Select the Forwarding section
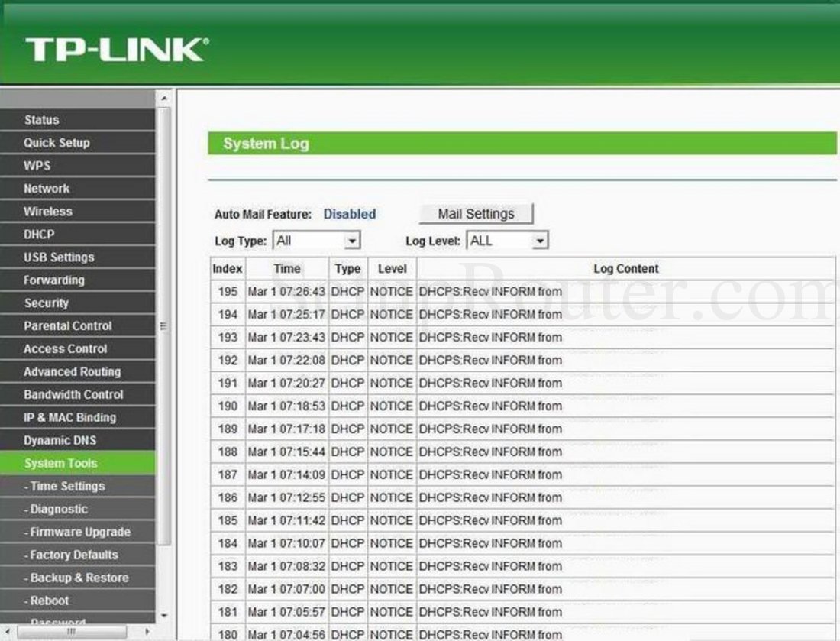 [53, 280]
